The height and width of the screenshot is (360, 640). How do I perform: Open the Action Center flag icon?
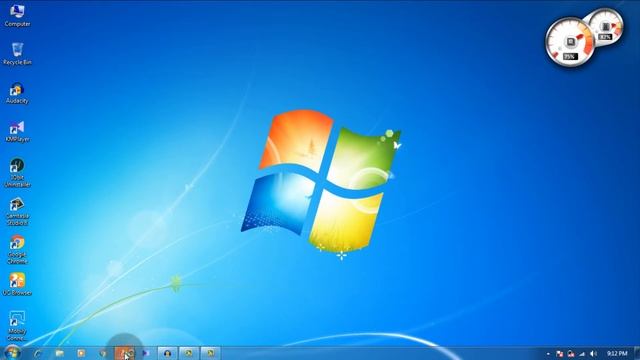560,354
